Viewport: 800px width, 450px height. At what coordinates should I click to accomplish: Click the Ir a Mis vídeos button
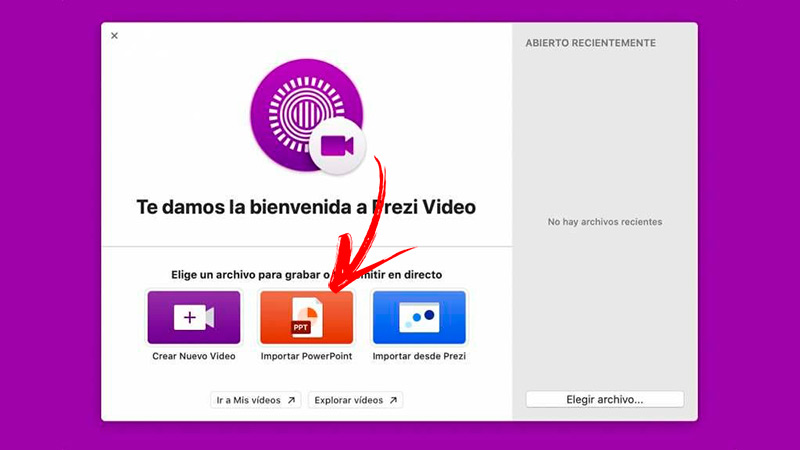tap(256, 400)
